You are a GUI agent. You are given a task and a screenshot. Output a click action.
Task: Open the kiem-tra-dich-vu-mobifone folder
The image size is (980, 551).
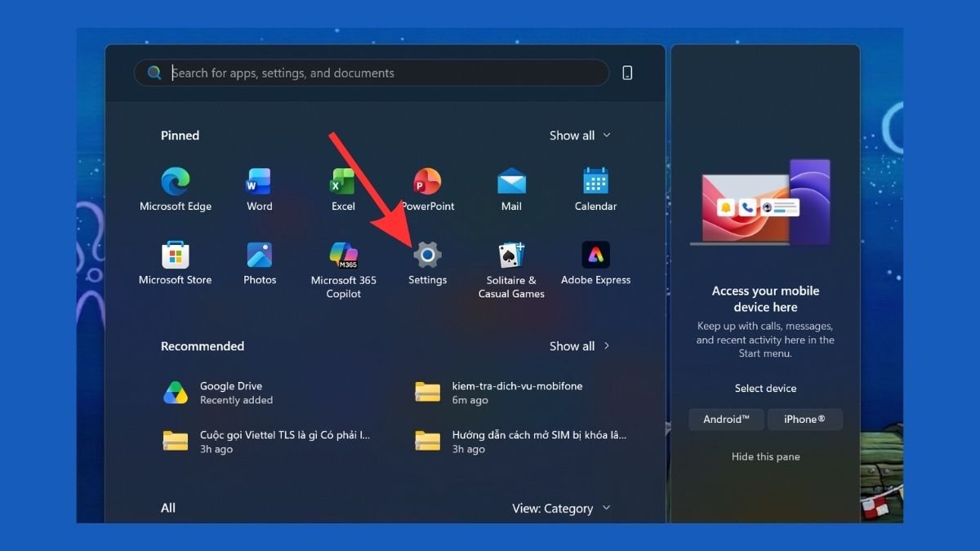click(x=498, y=393)
